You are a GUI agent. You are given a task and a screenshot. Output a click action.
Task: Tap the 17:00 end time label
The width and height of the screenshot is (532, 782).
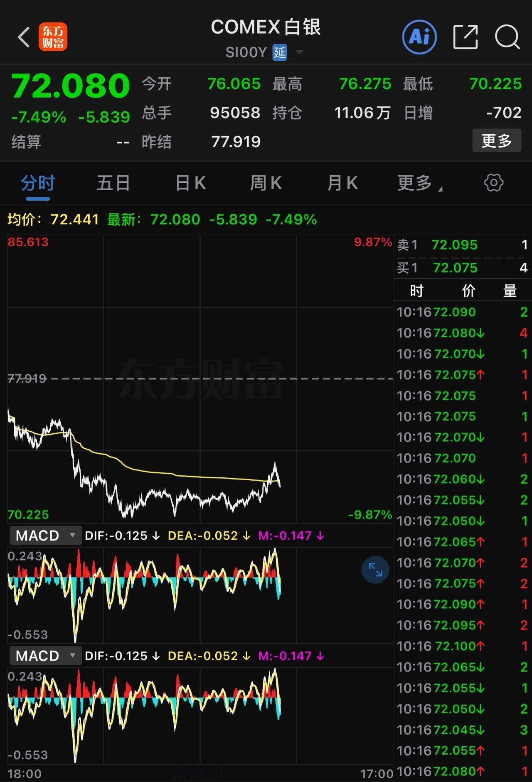click(377, 774)
